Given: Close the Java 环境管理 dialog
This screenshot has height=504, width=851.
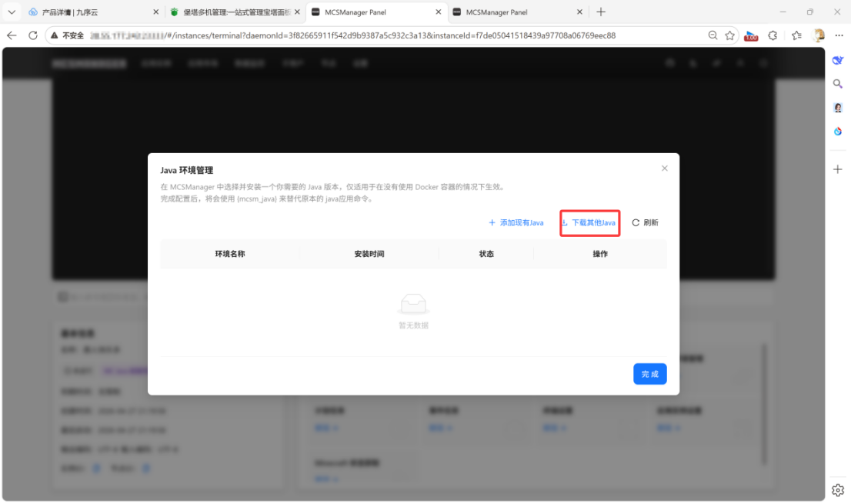Looking at the screenshot, I should click(664, 169).
